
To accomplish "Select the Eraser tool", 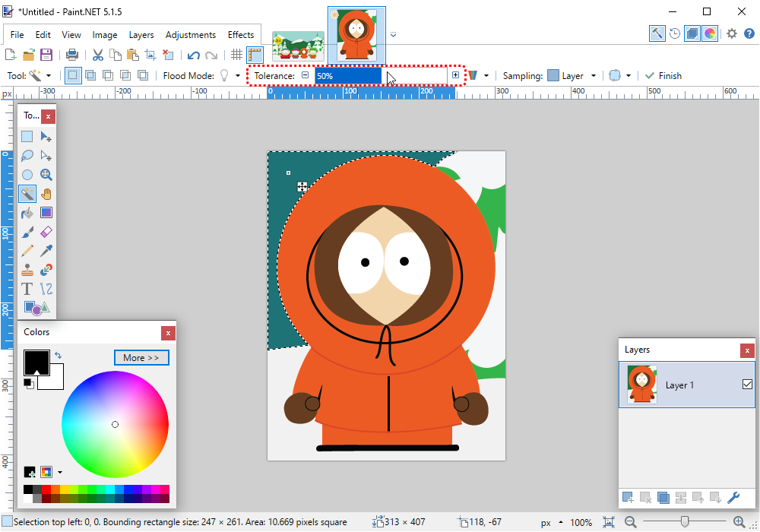I will [x=46, y=232].
